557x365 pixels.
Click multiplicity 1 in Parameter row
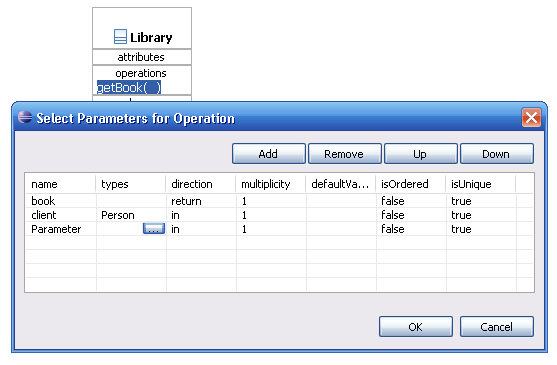tap(244, 229)
